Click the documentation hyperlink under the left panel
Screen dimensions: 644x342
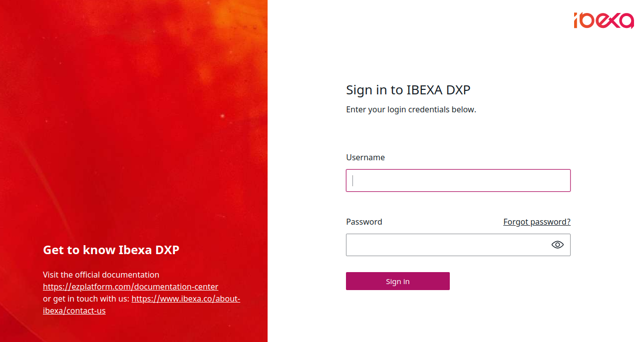tap(130, 287)
